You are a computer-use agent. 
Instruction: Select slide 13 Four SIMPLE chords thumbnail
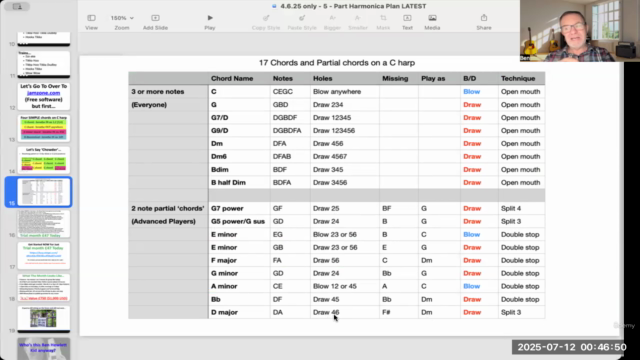(x=44, y=128)
